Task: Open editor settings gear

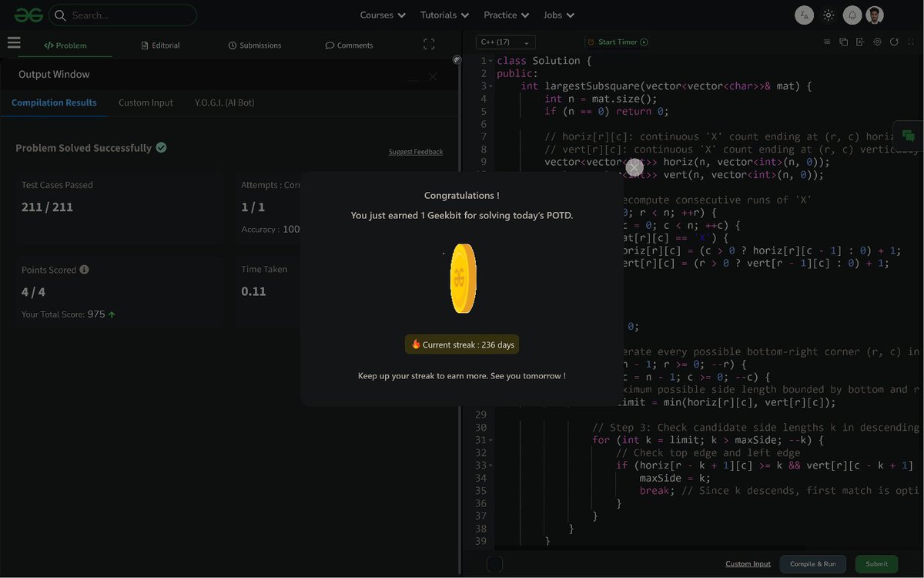Action: pyautogui.click(x=877, y=42)
